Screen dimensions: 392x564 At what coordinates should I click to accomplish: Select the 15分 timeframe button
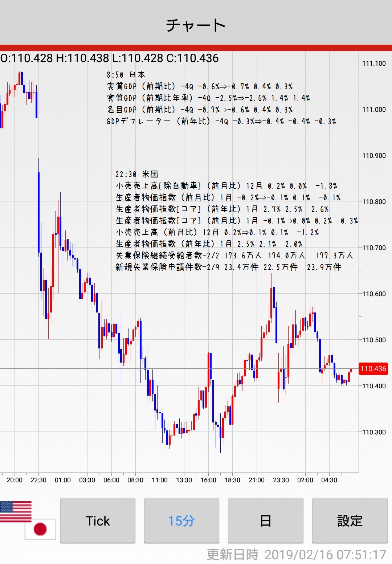[x=181, y=521]
